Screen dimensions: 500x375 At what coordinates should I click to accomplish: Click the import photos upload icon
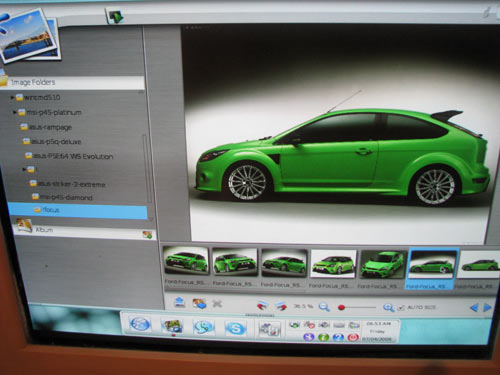[180, 303]
